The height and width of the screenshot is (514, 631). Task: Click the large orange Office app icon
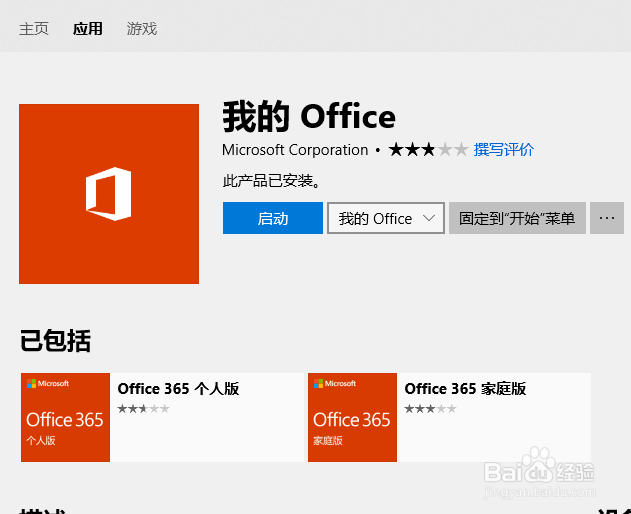109,194
